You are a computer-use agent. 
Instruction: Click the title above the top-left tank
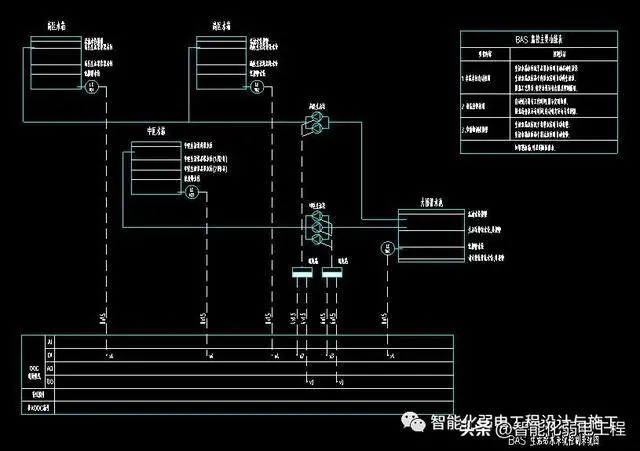click(56, 27)
